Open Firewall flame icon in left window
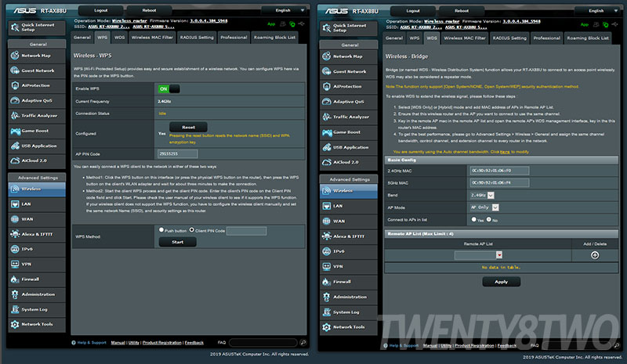 click(x=15, y=279)
